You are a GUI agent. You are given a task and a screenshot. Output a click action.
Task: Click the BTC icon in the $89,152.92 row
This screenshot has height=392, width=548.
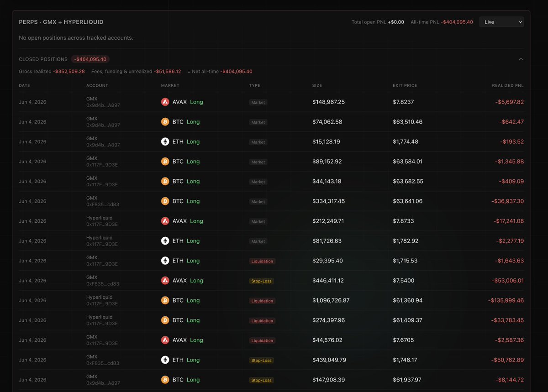tap(165, 162)
